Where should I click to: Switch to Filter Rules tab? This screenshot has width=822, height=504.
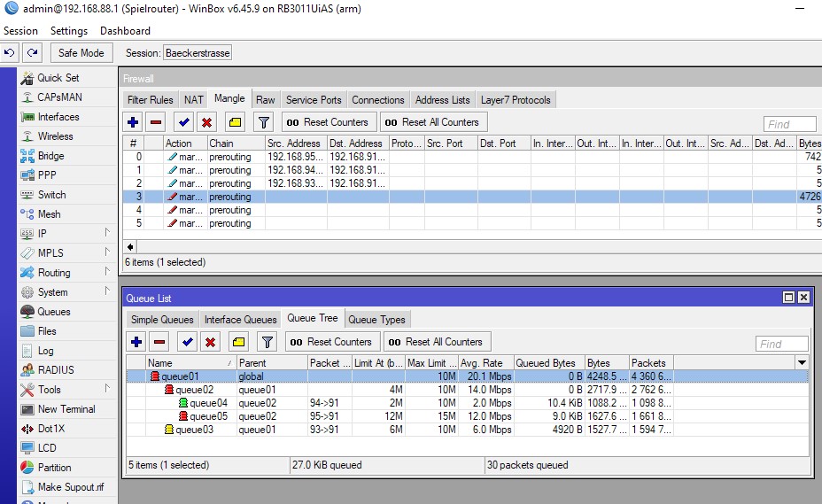coord(150,99)
